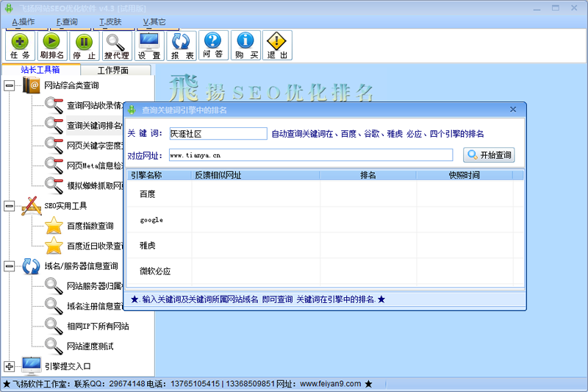Open the V.其它 menu
588x392 pixels.
[154, 22]
